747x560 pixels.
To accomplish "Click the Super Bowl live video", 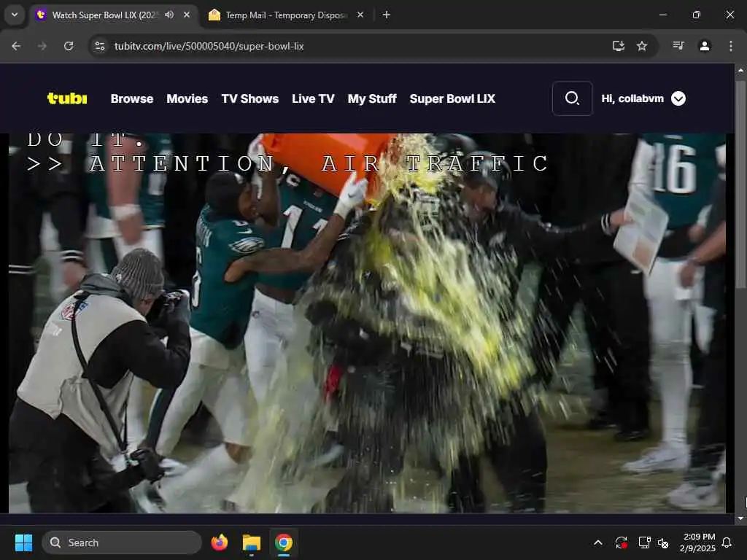I will [x=368, y=323].
